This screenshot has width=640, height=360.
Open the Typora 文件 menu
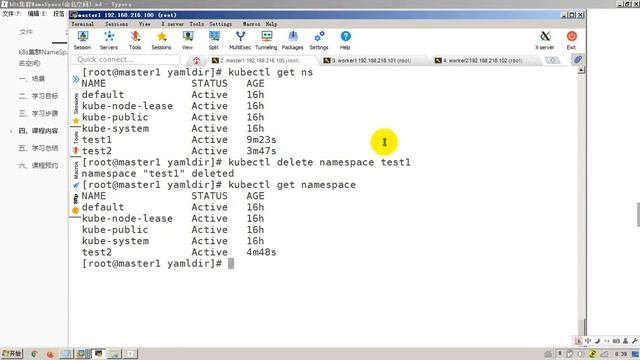pyautogui.click(x=11, y=13)
